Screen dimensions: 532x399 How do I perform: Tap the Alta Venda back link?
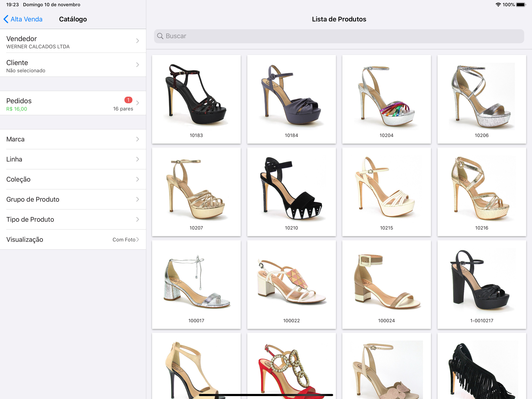[x=26, y=19]
